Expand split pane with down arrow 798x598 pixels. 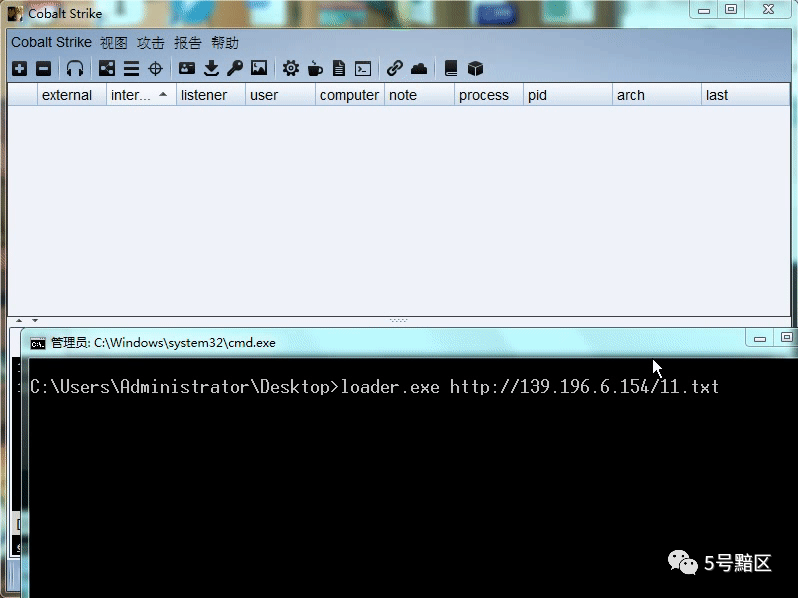pos(35,321)
